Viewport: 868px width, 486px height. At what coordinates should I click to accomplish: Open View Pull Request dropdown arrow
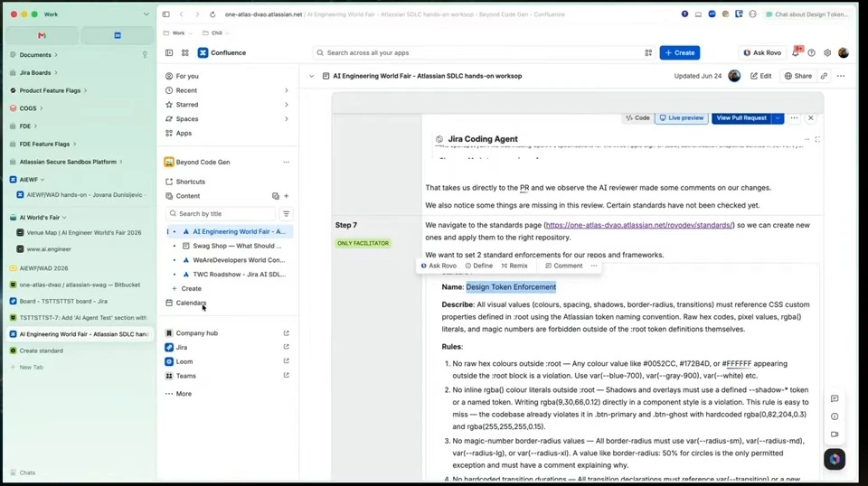778,117
